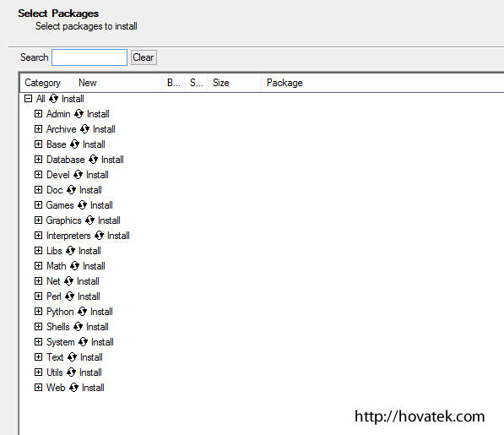
Task: Collapse the All category tree
Action: point(29,98)
